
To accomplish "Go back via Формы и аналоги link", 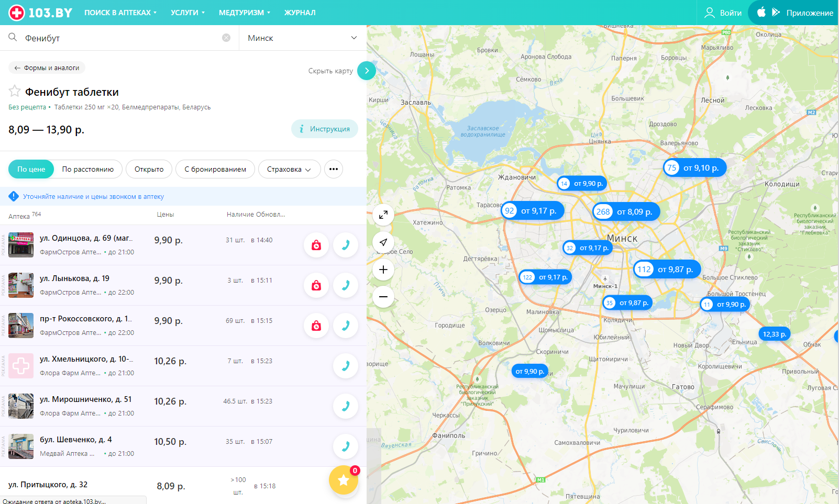I will 47,68.
